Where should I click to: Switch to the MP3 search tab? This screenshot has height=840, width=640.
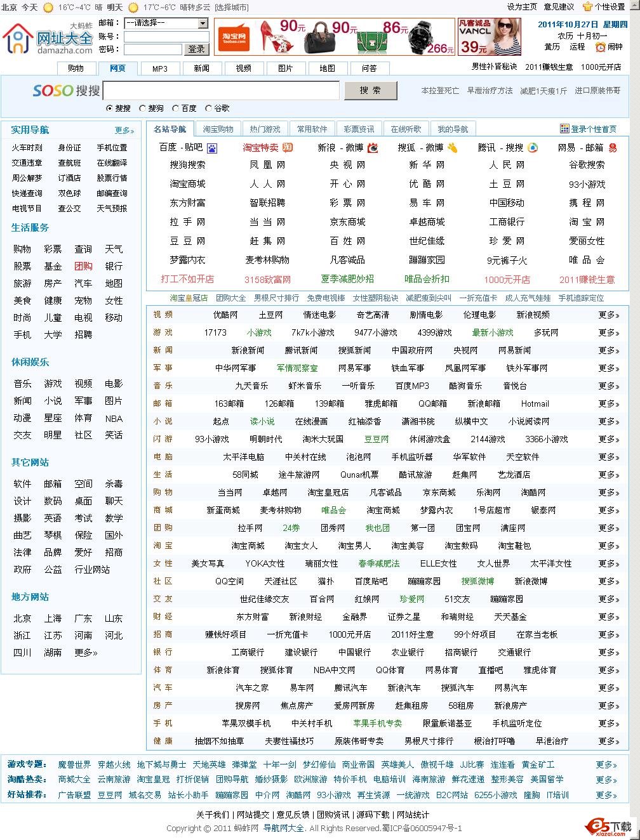click(x=159, y=68)
